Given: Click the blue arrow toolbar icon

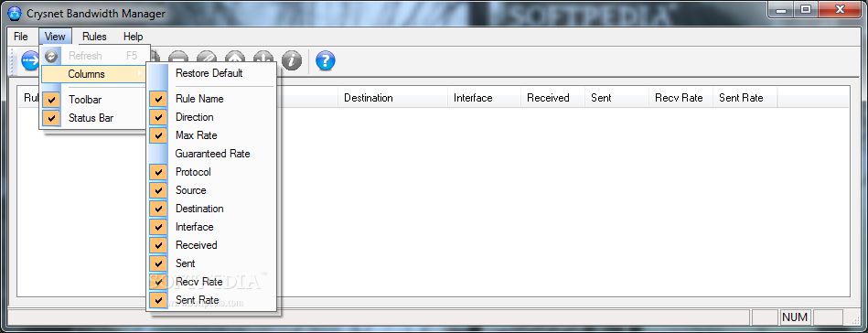Looking at the screenshot, I should click(x=30, y=60).
